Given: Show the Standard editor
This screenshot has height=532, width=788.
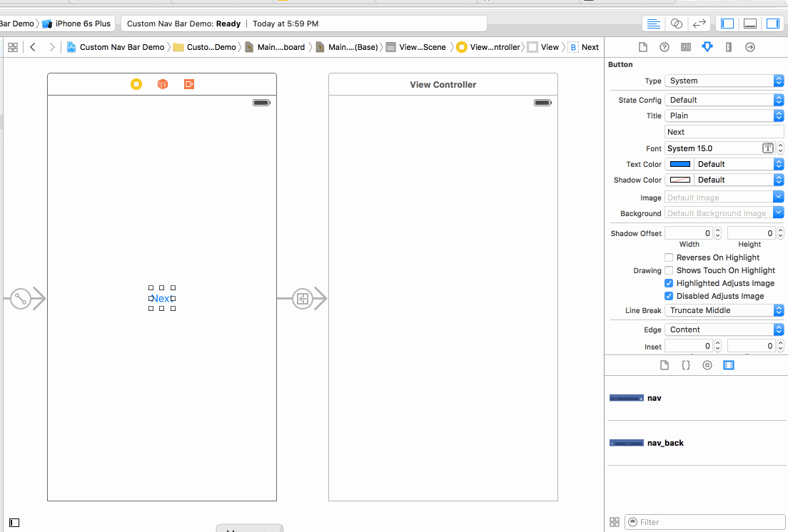Looking at the screenshot, I should tap(653, 24).
